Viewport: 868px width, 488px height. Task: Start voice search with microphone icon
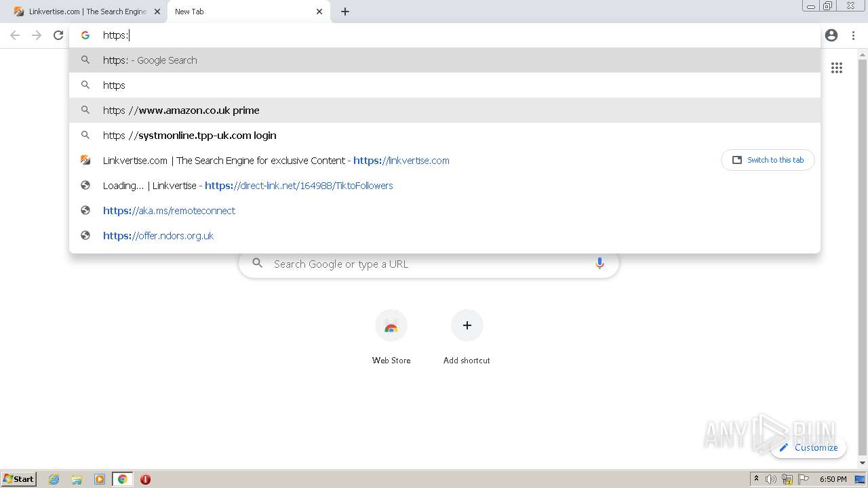[x=599, y=264]
